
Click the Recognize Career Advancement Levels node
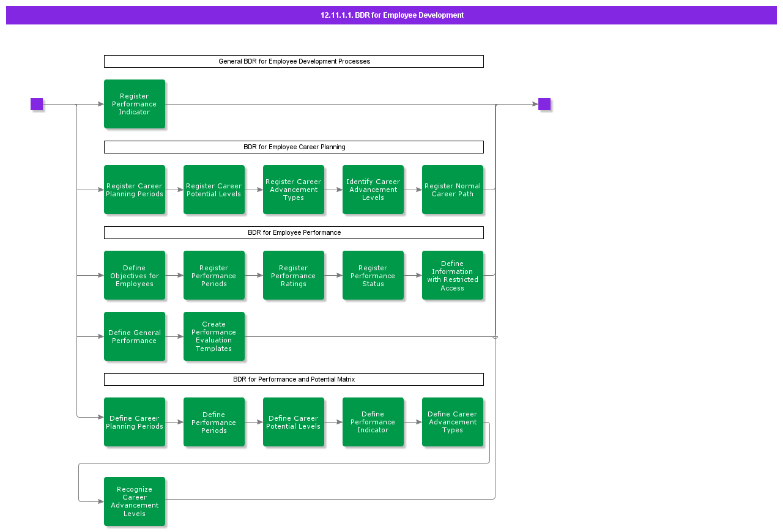point(135,501)
